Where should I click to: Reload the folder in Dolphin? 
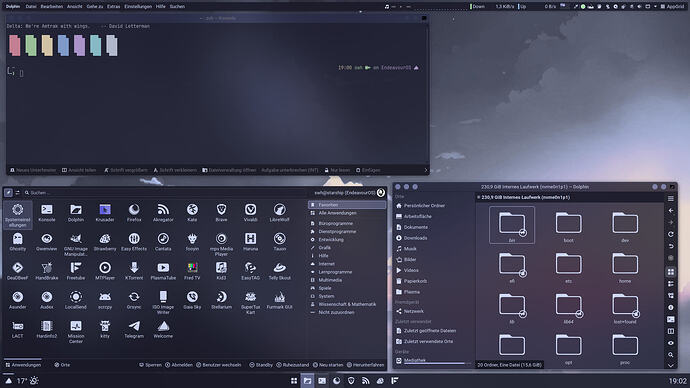[x=671, y=234]
